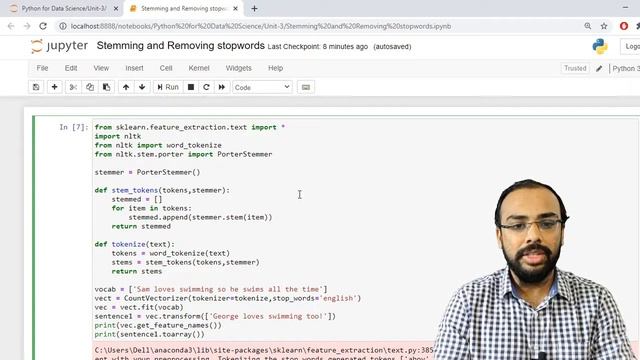640x360 pixels.
Task: Restart the kernel with circular arrow icon
Action: (x=206, y=87)
